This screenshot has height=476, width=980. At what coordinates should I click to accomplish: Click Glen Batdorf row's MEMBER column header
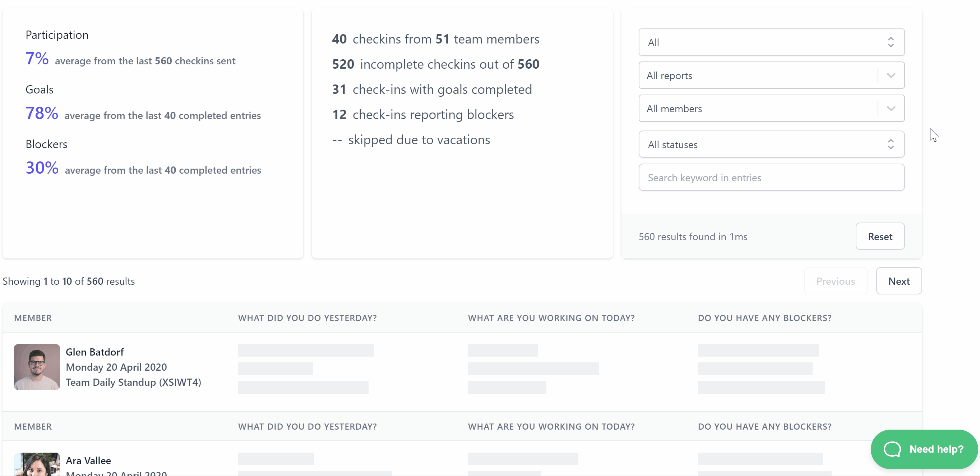point(33,318)
